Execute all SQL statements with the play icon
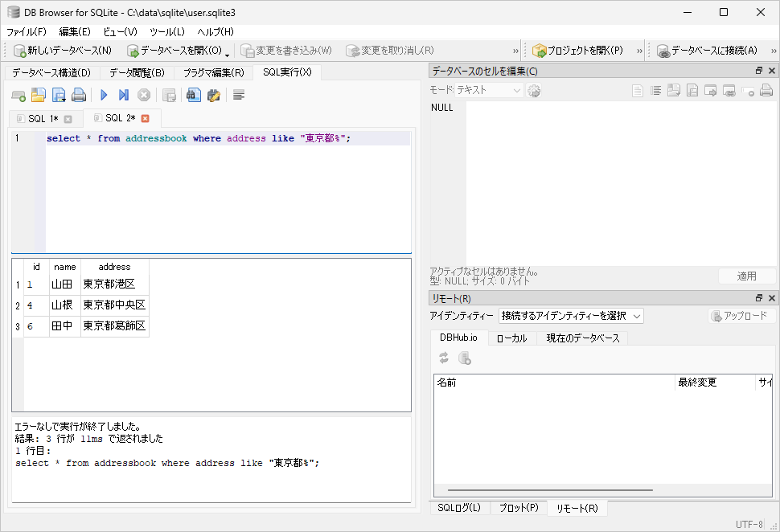Viewport: 780px width, 532px height. click(104, 95)
